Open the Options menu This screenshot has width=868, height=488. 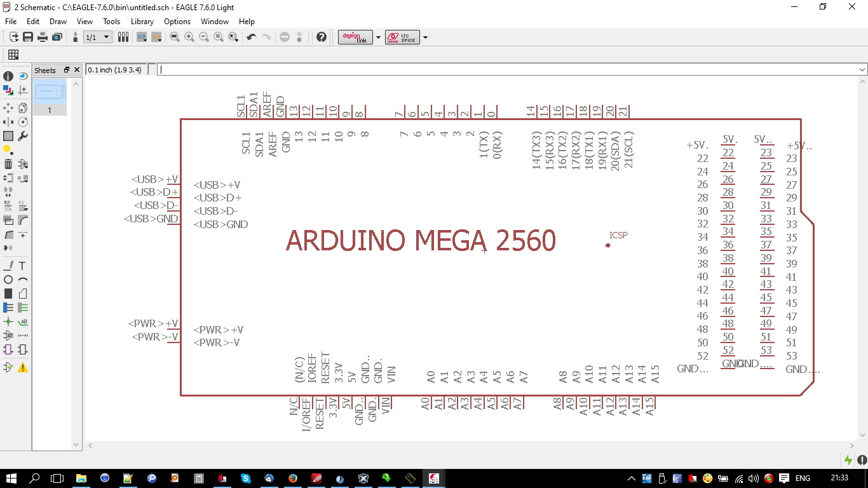177,21
